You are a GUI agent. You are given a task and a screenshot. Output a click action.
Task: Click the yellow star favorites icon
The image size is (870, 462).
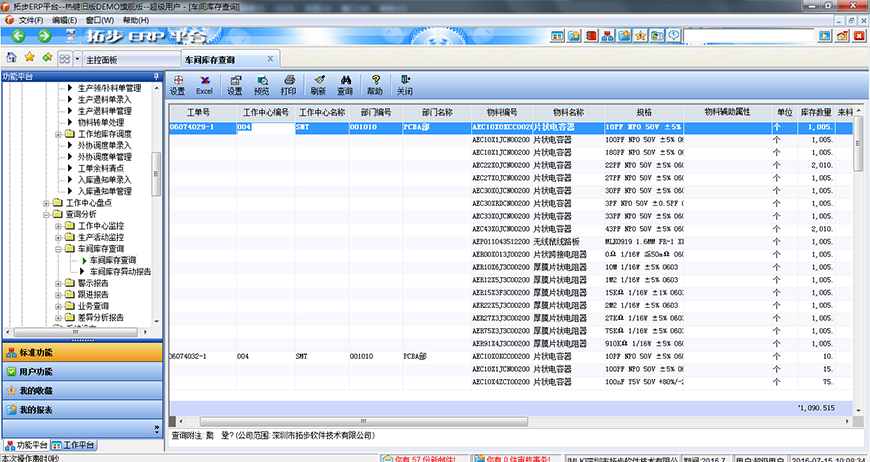coord(29,57)
